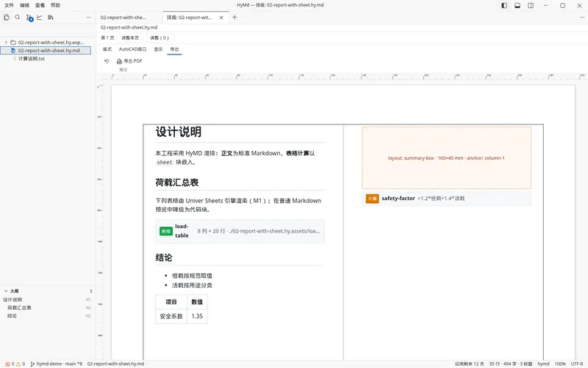Click git branch hymd-demo · main status
This screenshot has height=368, width=588.
[x=57, y=364]
